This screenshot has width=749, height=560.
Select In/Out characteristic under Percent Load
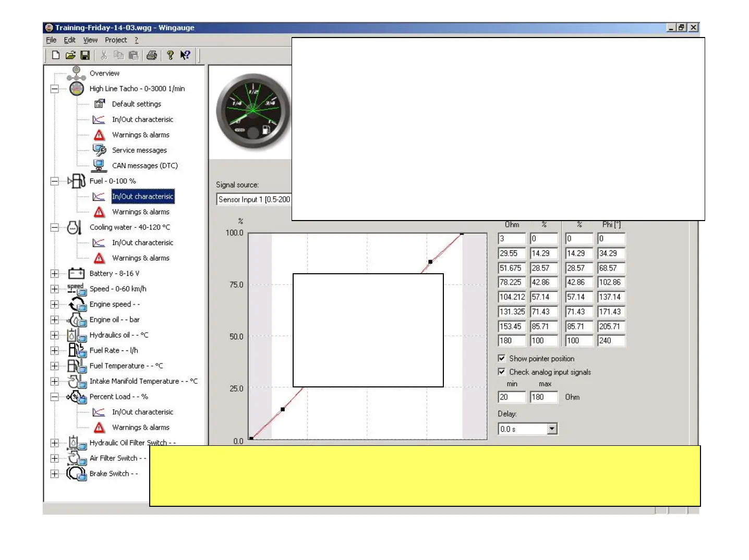click(143, 412)
